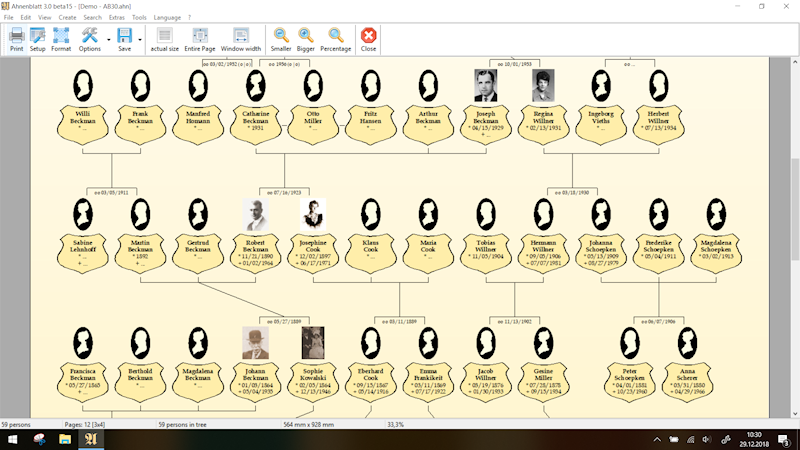This screenshot has height=450, width=800.
Task: Expand the Options dropdown arrow
Action: pos(109,40)
